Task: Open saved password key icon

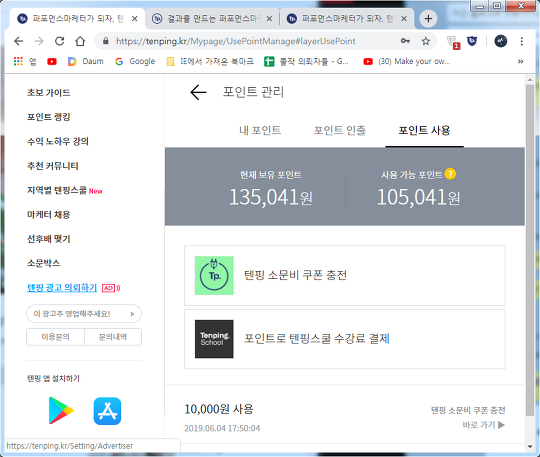Action: coord(405,41)
